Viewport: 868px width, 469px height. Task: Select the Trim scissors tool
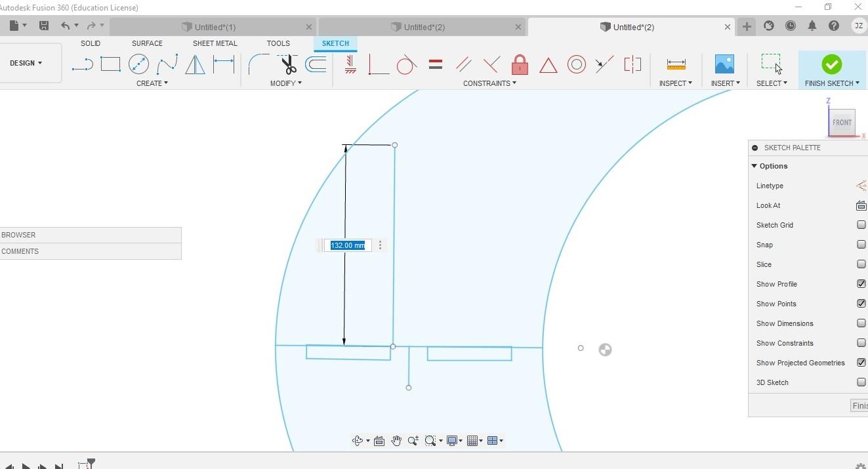pyautogui.click(x=287, y=64)
